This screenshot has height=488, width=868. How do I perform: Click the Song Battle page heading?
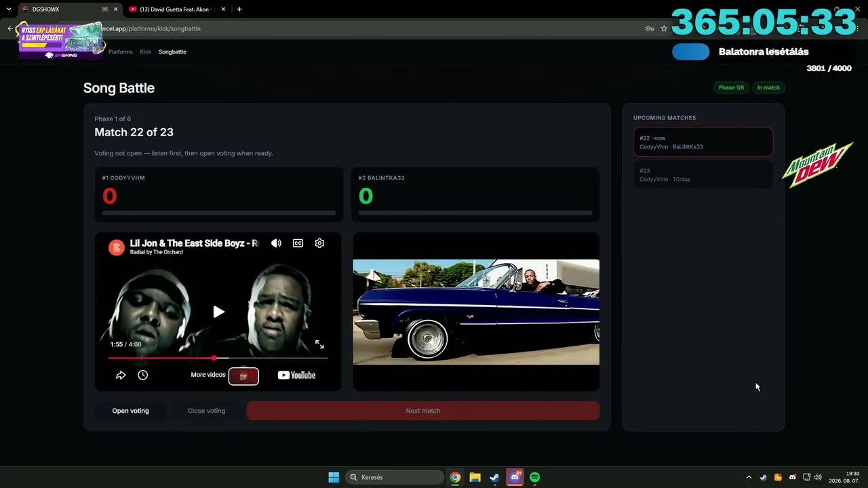pos(119,88)
